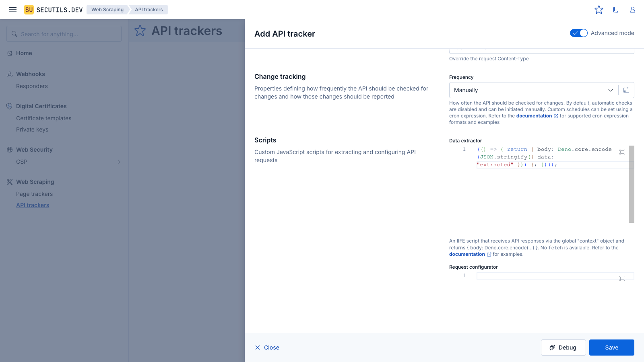644x362 pixels.
Task: Expand the CSP sidebar submenu chevron
Action: [x=119, y=162]
